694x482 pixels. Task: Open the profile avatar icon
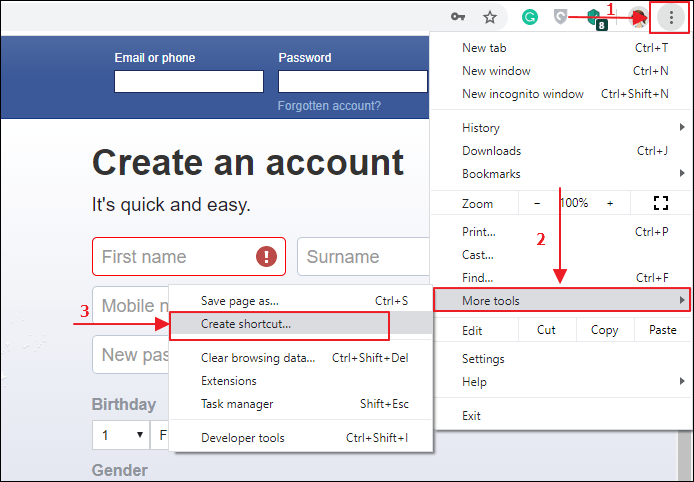[638, 19]
